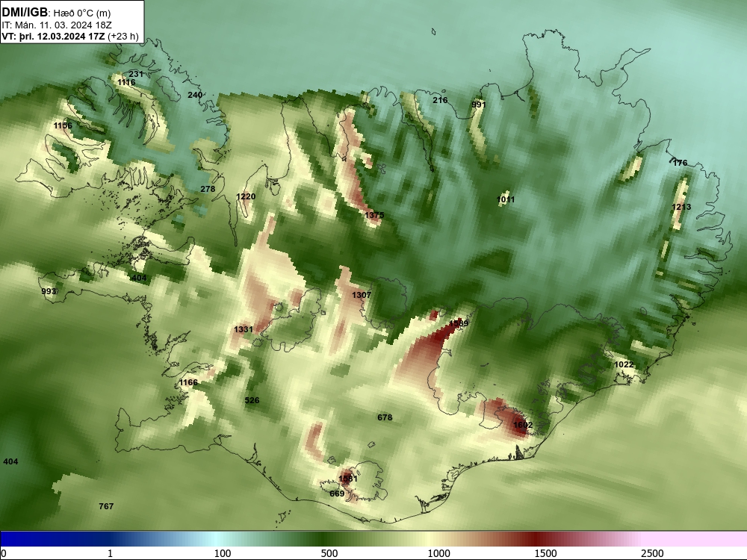Click the legend tick label 100

pos(223,553)
